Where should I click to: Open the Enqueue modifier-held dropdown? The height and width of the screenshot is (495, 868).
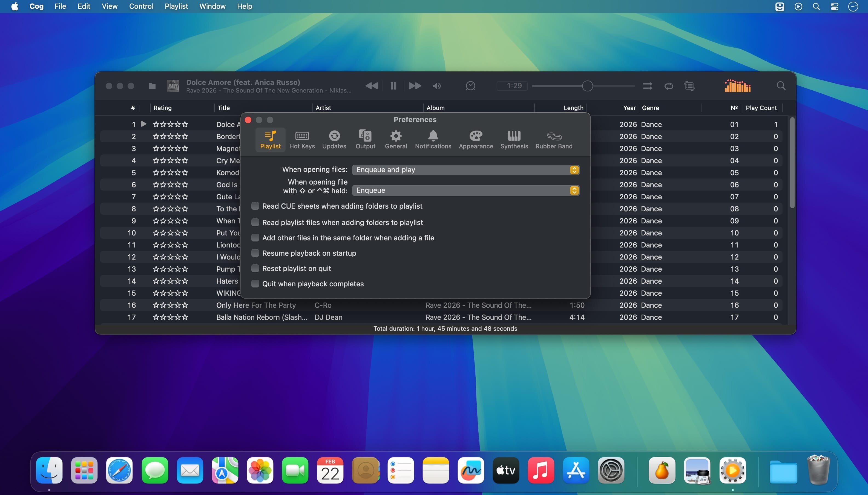[x=465, y=190]
